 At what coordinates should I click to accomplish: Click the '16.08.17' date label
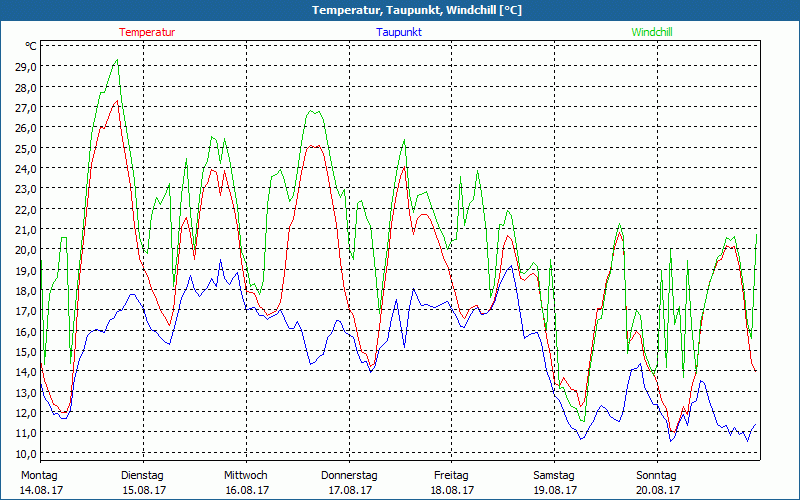tap(247, 490)
